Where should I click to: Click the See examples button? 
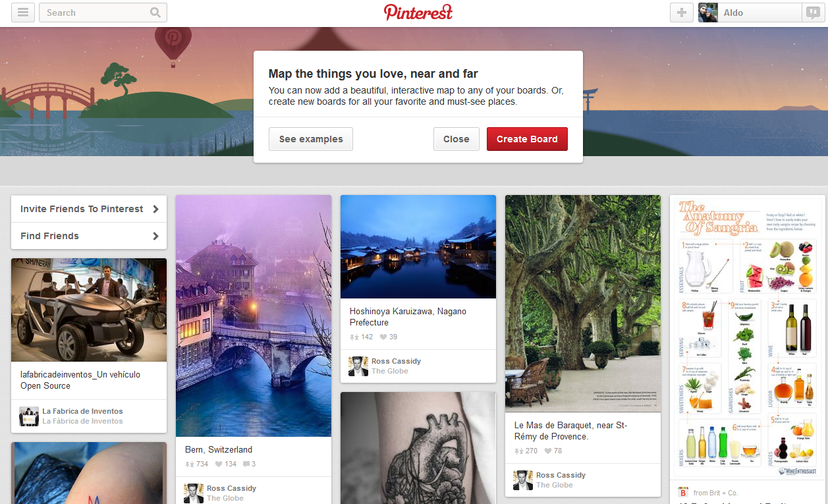pos(311,139)
